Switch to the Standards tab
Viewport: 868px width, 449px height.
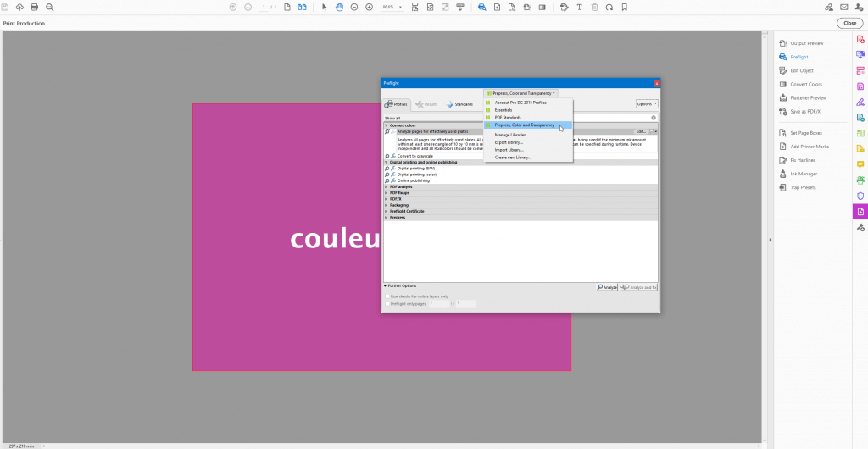(x=459, y=104)
